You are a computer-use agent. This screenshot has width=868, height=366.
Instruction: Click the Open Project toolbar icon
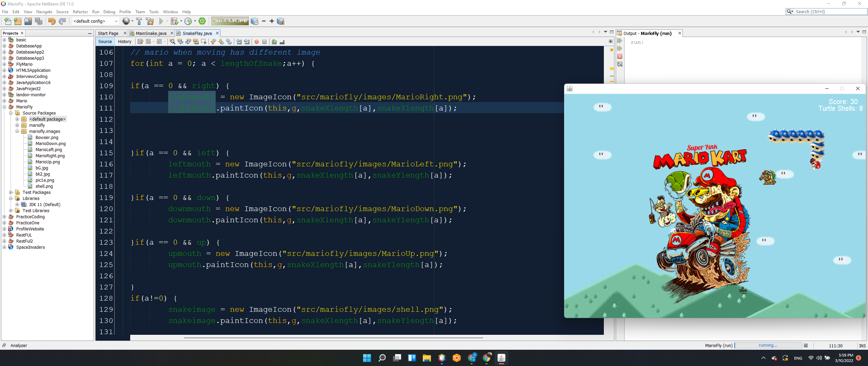(28, 21)
